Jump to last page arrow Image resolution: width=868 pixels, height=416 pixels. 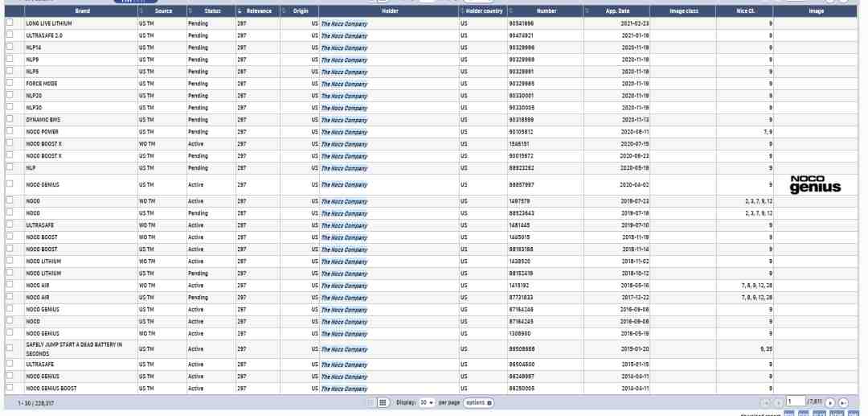pyautogui.click(x=843, y=402)
